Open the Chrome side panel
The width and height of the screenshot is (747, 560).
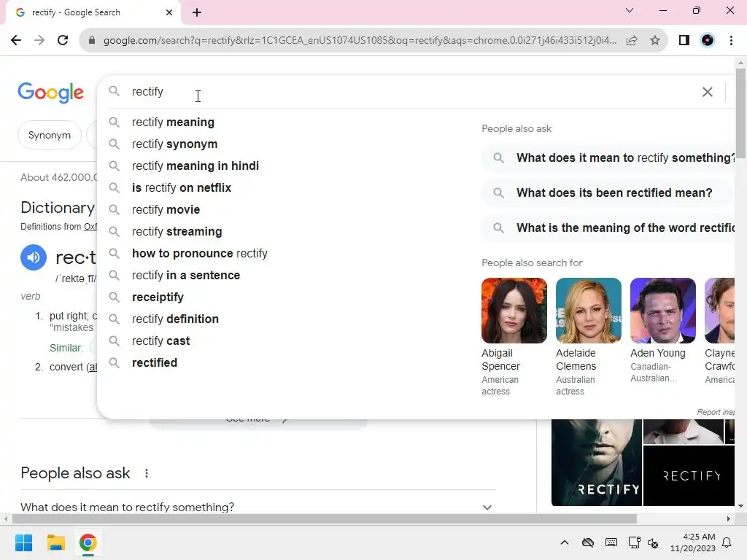point(684,41)
